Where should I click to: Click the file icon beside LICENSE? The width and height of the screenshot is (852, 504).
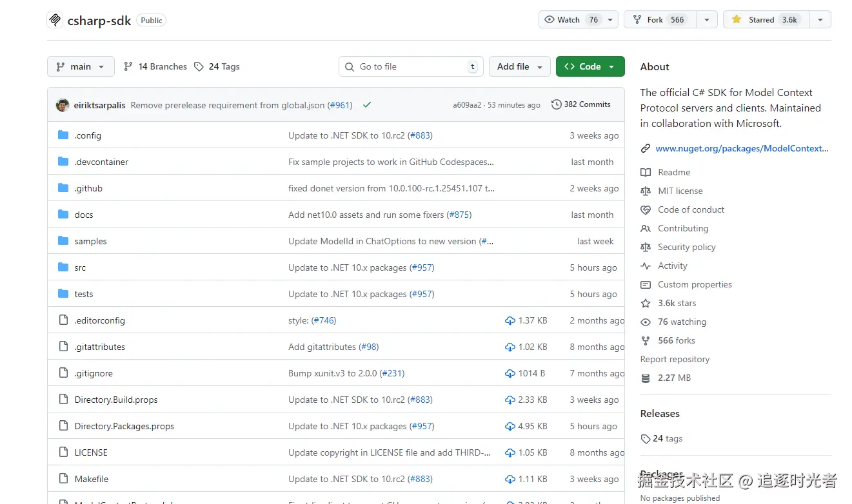[x=63, y=452]
